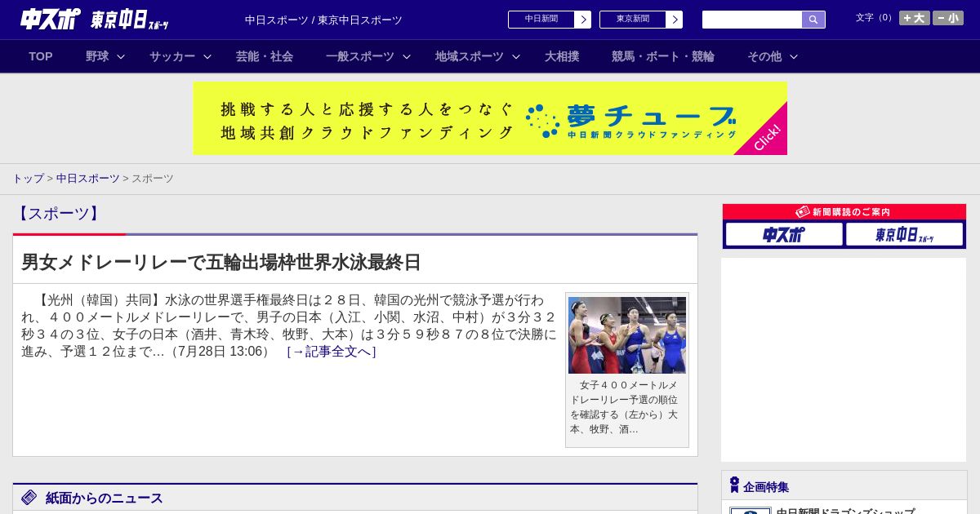This screenshot has width=980, height=514.
Task: Click arrow next to 東京新聞
Action: point(675,20)
